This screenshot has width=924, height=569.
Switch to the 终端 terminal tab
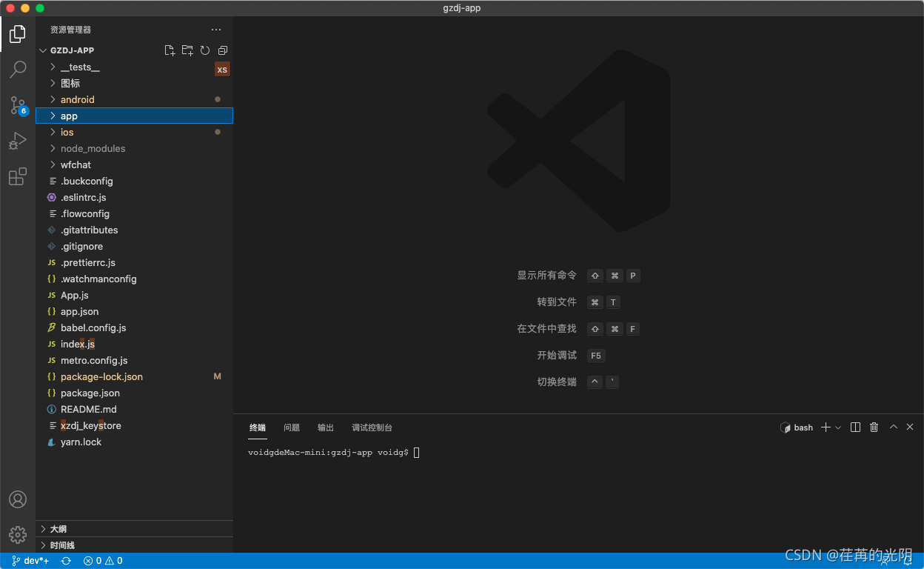tap(258, 427)
